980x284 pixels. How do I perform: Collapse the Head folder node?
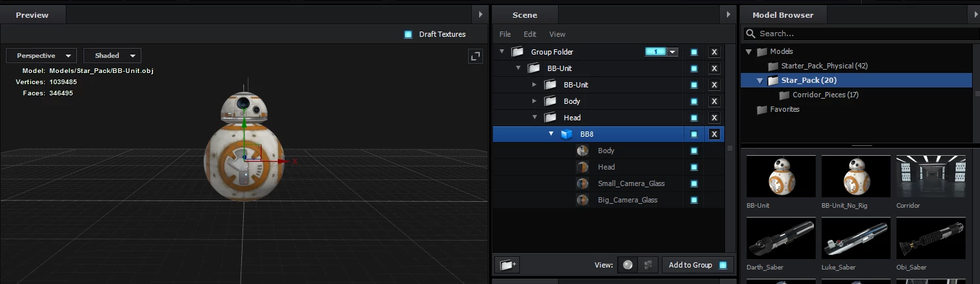pos(534,118)
